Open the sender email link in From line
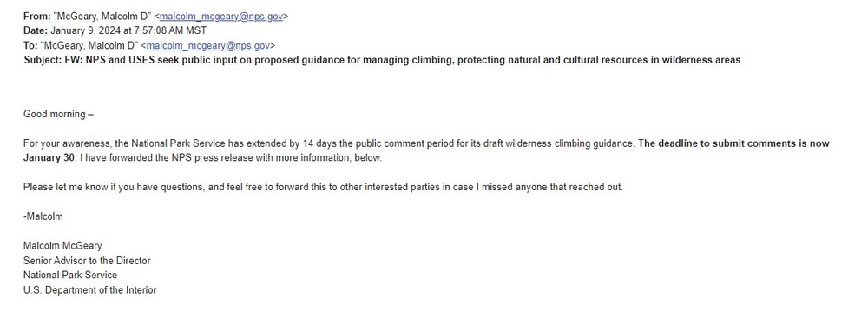Viewport: 868px width, 319px height. click(221, 17)
